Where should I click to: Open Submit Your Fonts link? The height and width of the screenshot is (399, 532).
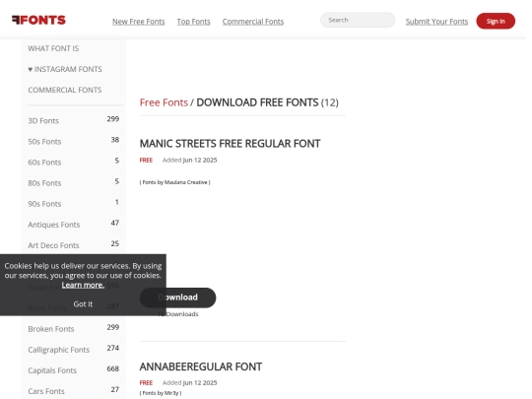click(436, 22)
